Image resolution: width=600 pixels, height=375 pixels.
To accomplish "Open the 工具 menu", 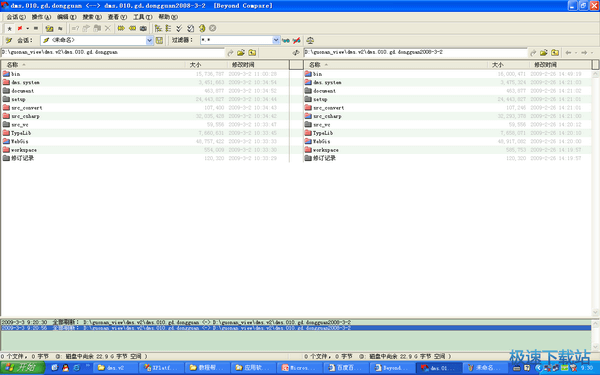I will 142,17.
